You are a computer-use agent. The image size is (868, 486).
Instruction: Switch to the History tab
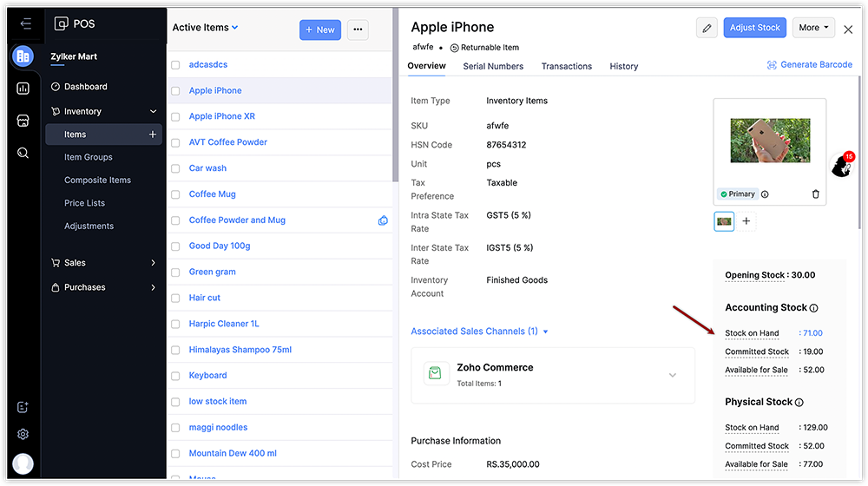coord(624,67)
